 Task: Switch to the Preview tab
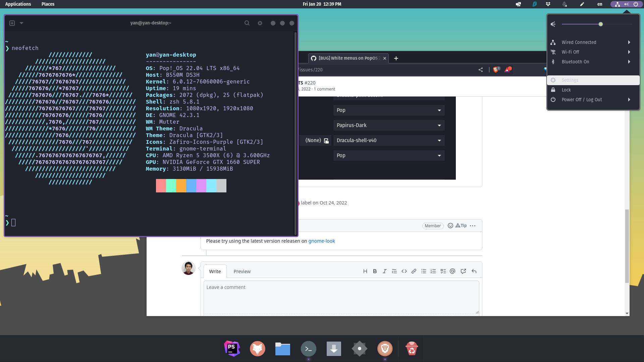(x=242, y=271)
